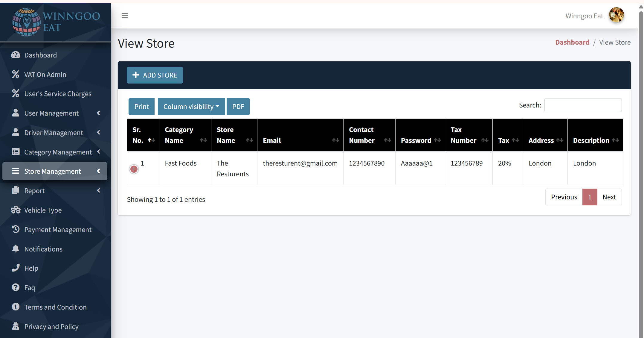Screen dimensions: 644x338
Task: Open the user profile avatar
Action: tap(616, 15)
